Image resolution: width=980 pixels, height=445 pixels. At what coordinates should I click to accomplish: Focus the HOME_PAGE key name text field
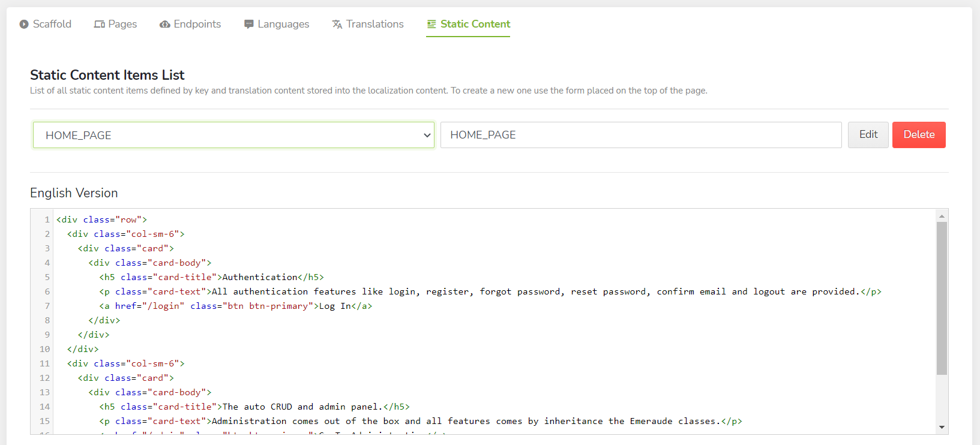coord(640,135)
